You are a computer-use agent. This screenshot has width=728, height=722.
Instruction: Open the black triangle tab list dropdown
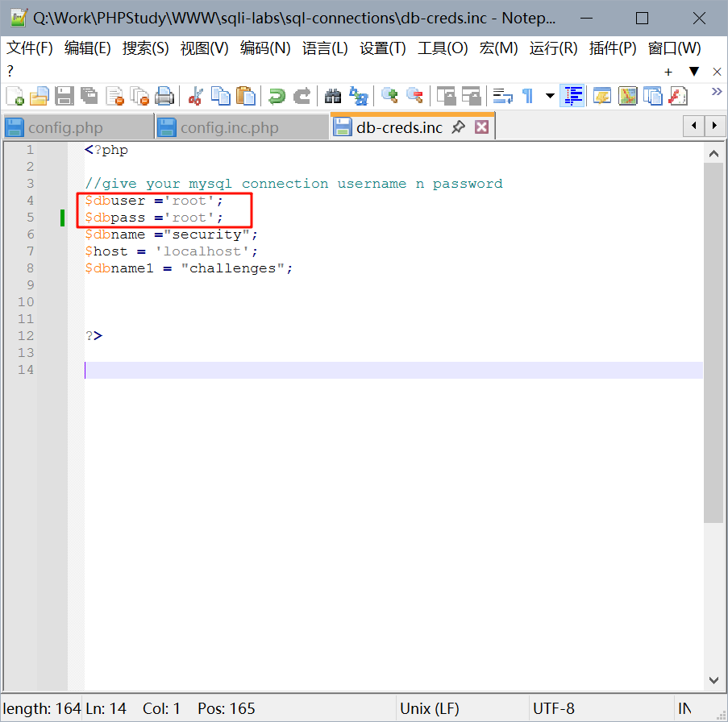pyautogui.click(x=693, y=72)
